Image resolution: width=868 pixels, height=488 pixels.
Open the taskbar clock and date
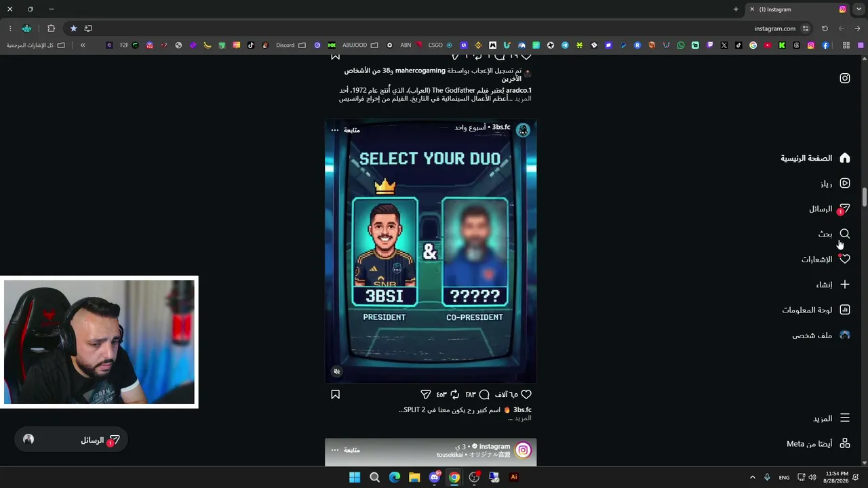point(837,477)
